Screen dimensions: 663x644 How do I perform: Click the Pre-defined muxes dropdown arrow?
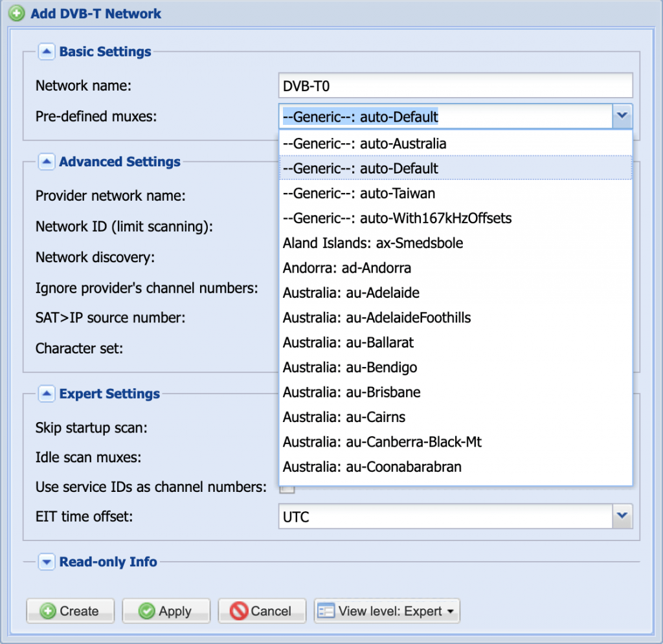622,117
